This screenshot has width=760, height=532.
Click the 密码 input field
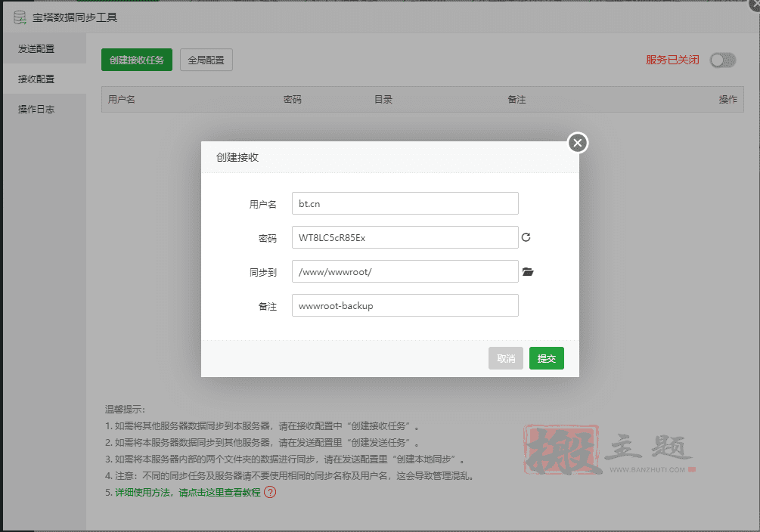coord(405,237)
